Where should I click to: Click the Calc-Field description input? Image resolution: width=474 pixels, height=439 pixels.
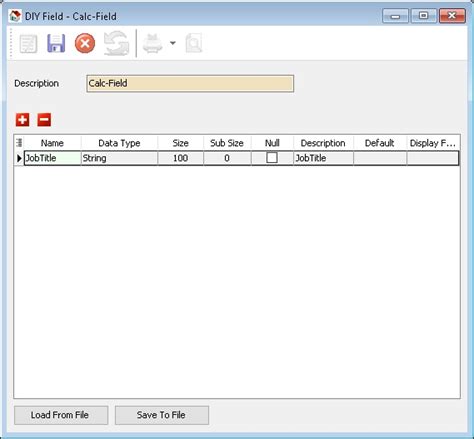tap(190, 83)
